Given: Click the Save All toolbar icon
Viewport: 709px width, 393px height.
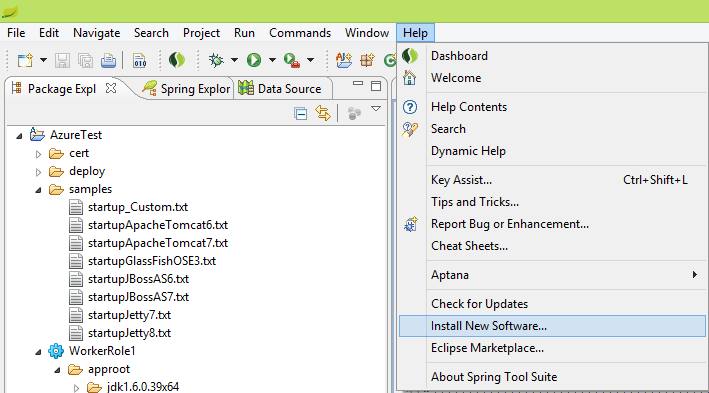Looking at the screenshot, I should pyautogui.click(x=85, y=60).
